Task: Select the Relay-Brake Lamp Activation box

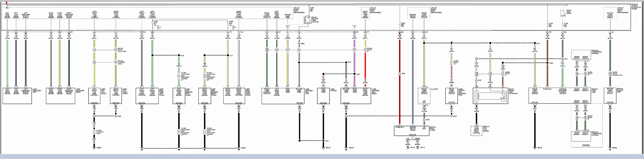Action: tap(490, 96)
